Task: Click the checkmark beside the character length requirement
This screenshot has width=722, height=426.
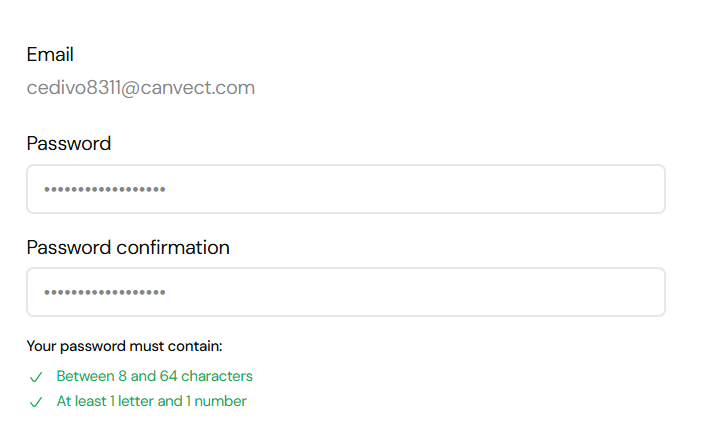Action: pyautogui.click(x=36, y=377)
